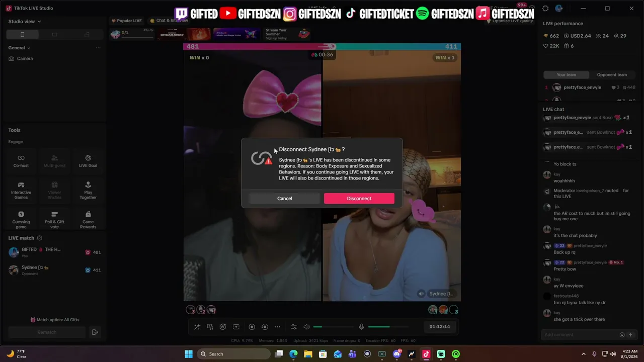The image size is (644, 362).
Task: Open the Chat & Interview tab
Action: [x=169, y=21]
